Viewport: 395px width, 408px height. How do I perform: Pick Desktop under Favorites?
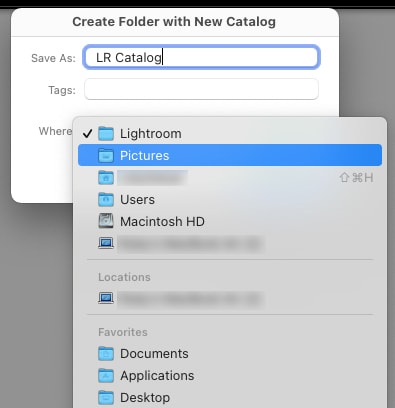(x=230, y=397)
